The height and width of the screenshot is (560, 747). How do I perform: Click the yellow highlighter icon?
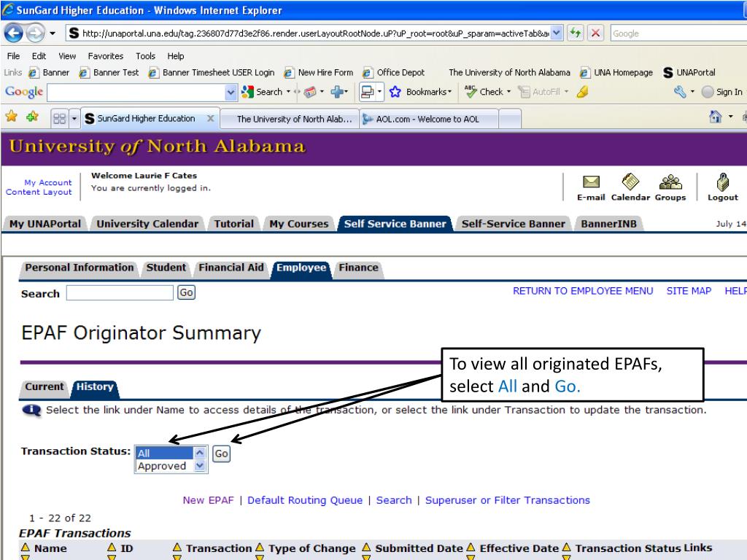pos(582,92)
